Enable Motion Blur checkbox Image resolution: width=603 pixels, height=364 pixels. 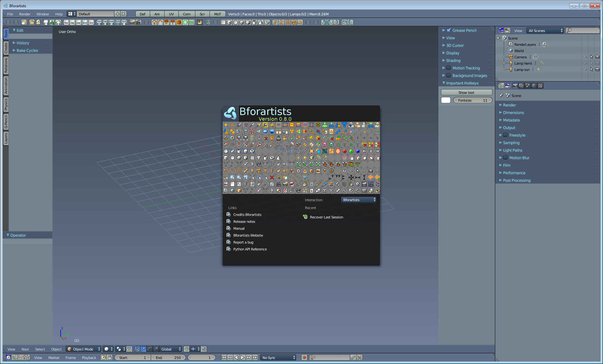505,158
